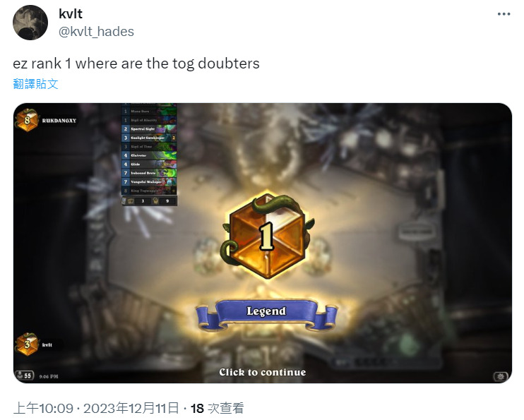Click kvlt's rank 3 badge in game

click(26, 344)
